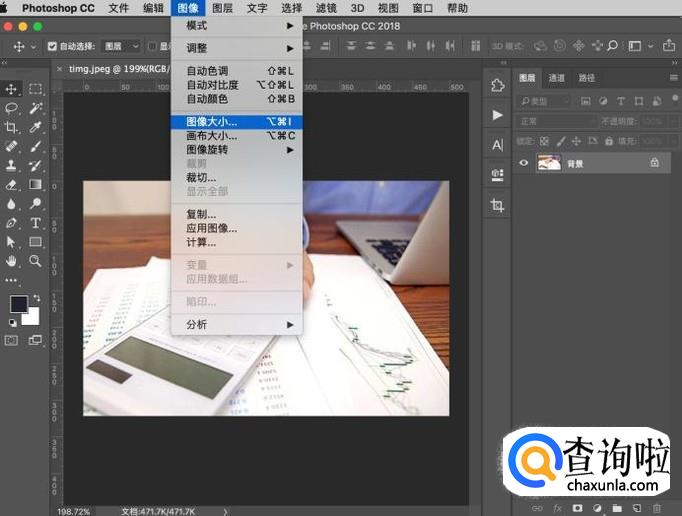
Task: Select the Move tool in the toolbox
Action: [11, 89]
